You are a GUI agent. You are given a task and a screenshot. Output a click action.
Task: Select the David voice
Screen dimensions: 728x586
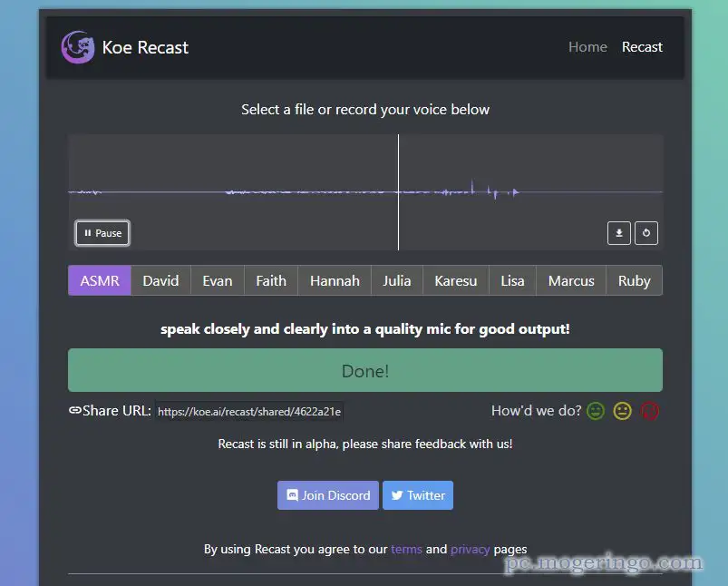click(x=160, y=280)
